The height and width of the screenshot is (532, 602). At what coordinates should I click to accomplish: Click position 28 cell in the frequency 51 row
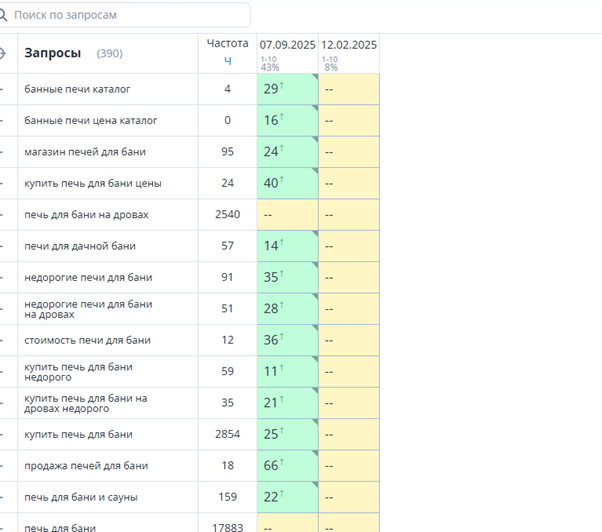(288, 309)
